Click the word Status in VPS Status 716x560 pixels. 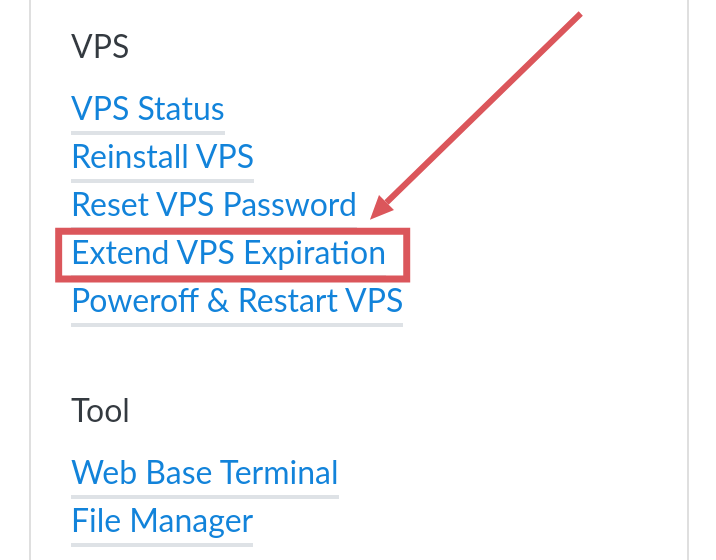(x=181, y=108)
